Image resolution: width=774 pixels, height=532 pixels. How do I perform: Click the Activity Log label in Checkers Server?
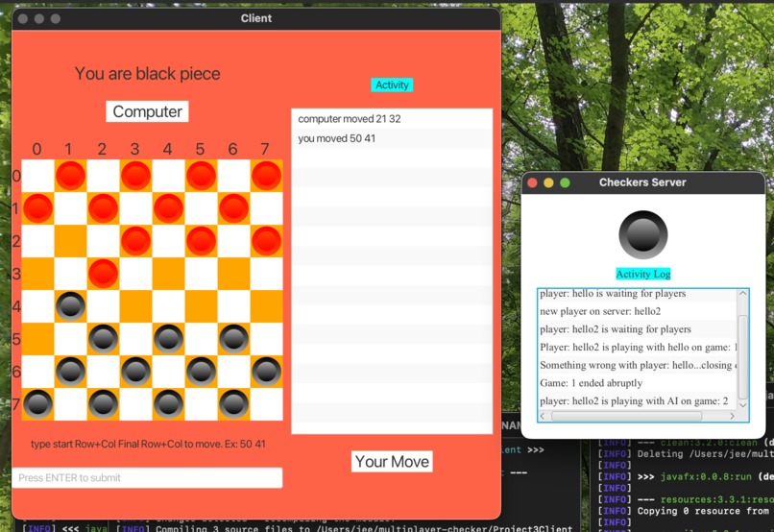[x=642, y=274]
